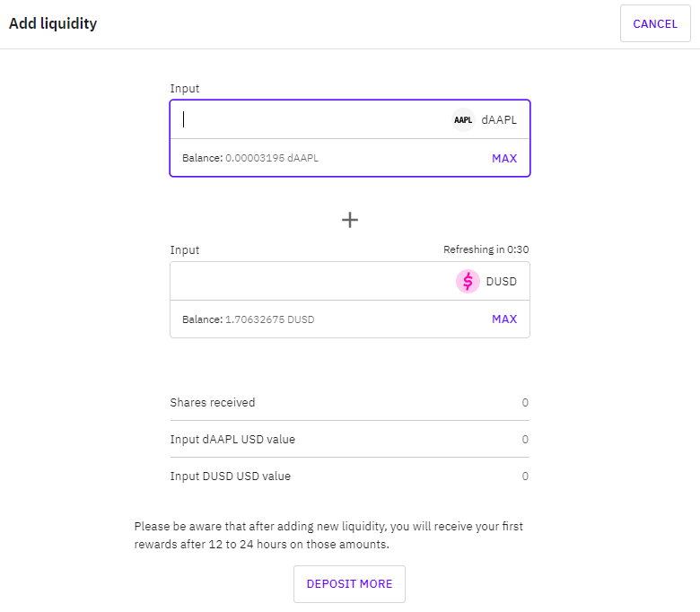Focus the DUSD amount input field
The height and width of the screenshot is (612, 700).
tap(312, 281)
